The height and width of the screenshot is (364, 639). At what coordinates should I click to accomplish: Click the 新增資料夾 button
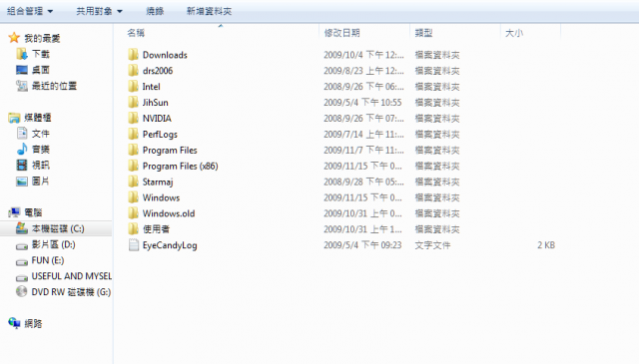[209, 11]
